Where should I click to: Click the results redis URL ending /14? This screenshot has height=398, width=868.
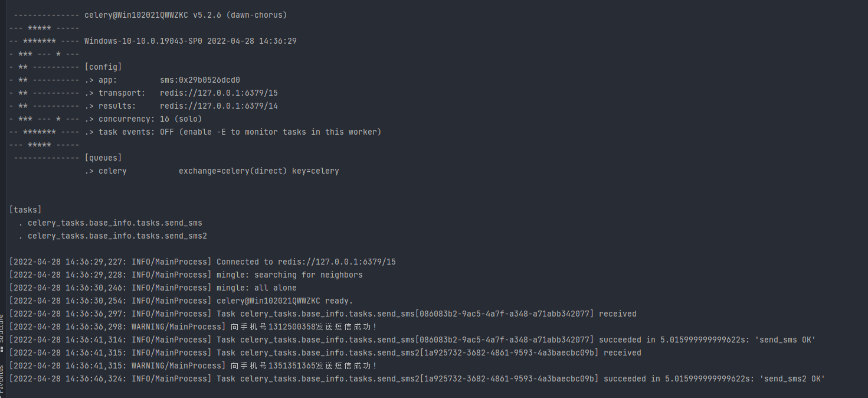click(x=218, y=106)
